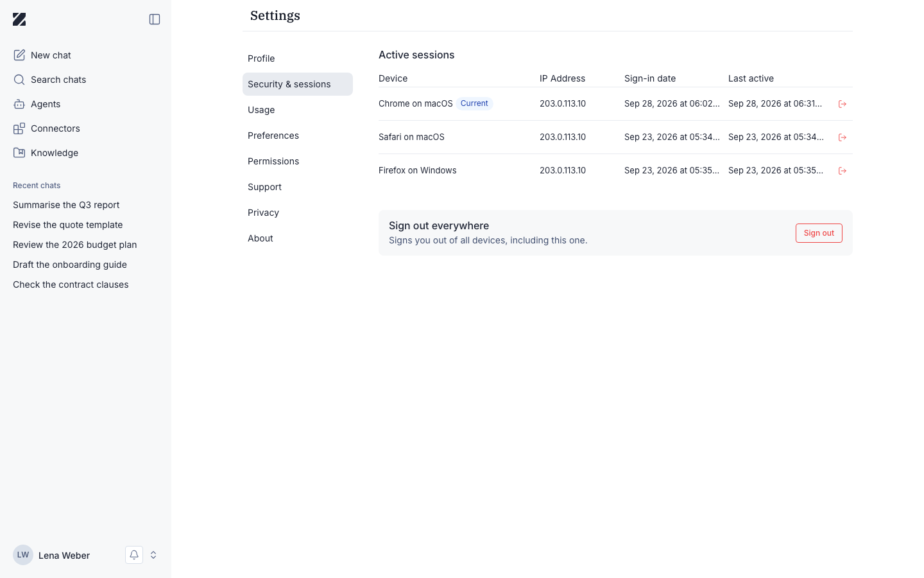The image size is (924, 578).
Task: Click the Current badge on Chrome session
Action: 474,103
